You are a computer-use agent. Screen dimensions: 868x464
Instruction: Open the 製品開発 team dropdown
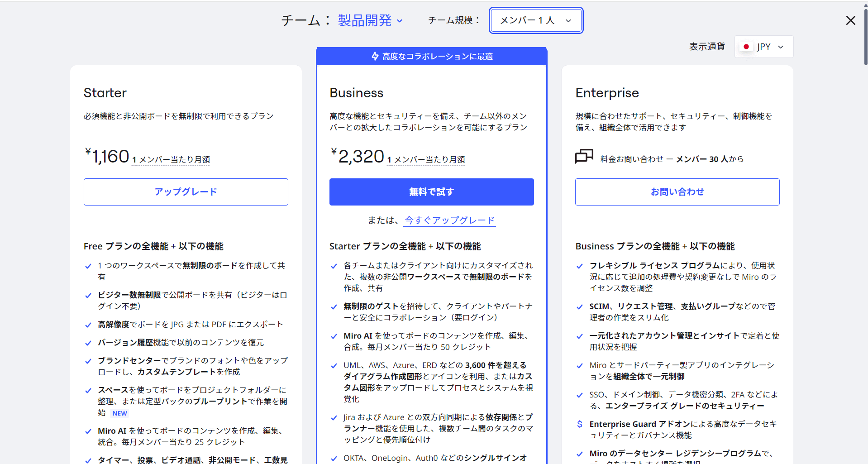click(370, 20)
